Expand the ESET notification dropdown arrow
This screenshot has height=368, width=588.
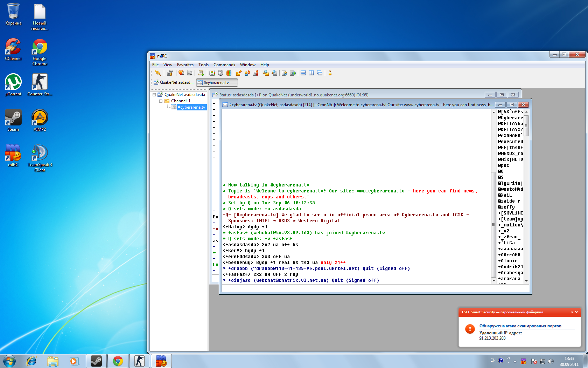point(572,312)
